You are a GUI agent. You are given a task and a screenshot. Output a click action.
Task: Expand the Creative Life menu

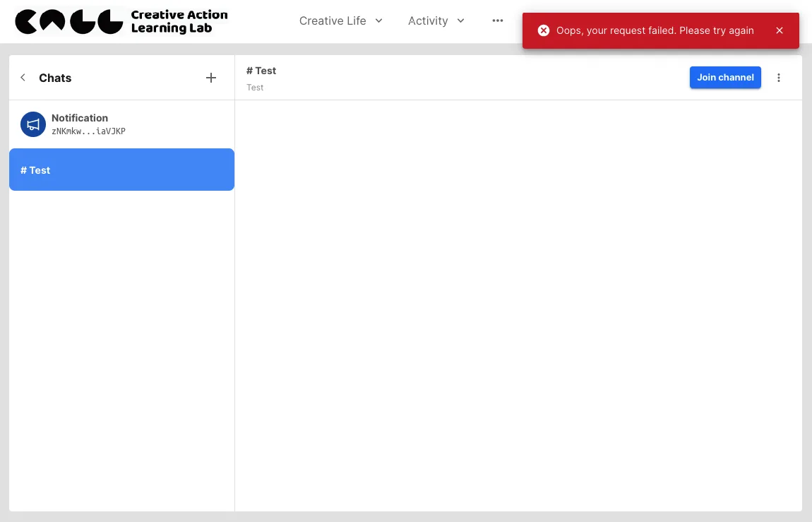pyautogui.click(x=341, y=20)
